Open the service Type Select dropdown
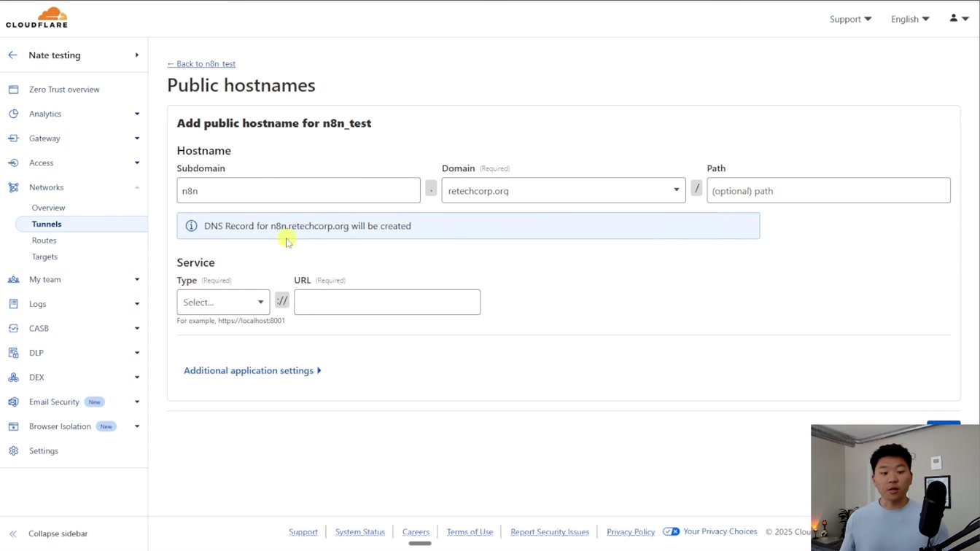This screenshot has width=980, height=551. pyautogui.click(x=223, y=302)
